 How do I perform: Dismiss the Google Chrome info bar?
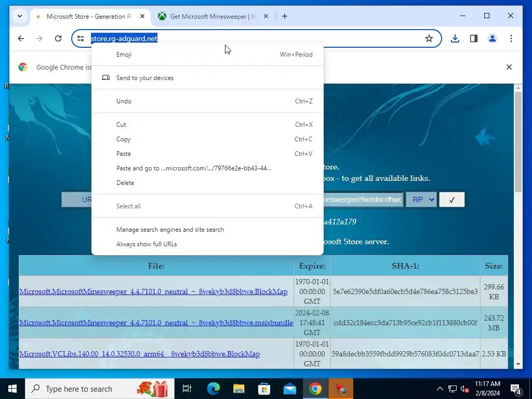[x=509, y=67]
